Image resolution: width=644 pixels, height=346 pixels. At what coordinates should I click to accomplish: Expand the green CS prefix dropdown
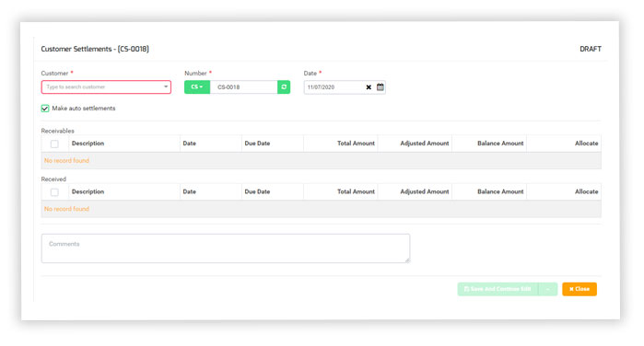[x=197, y=87]
